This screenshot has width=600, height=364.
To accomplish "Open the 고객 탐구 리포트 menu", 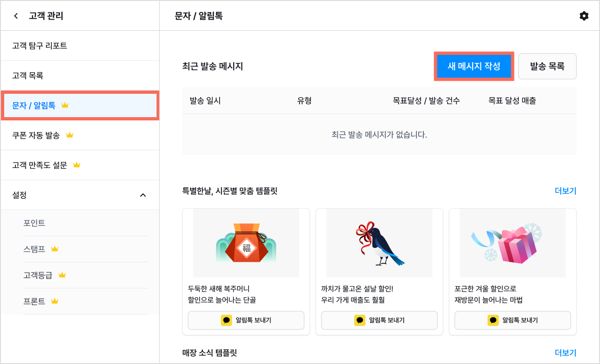I will coord(80,46).
